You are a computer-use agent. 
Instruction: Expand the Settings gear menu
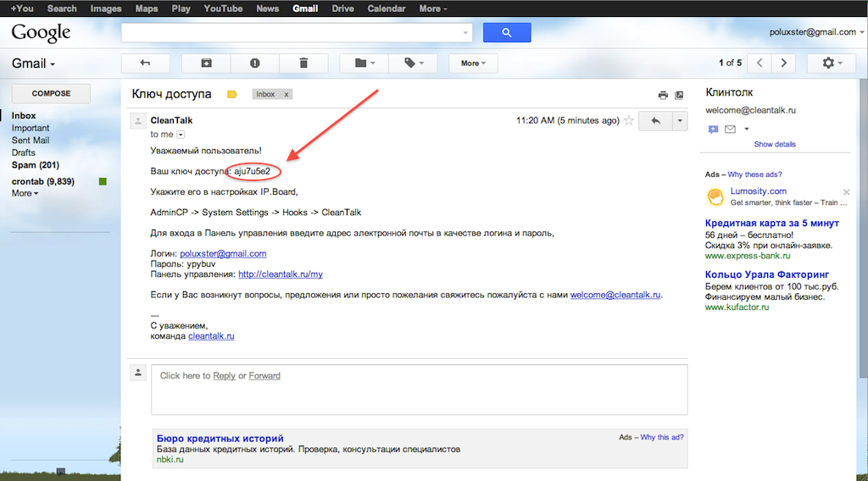pos(832,64)
